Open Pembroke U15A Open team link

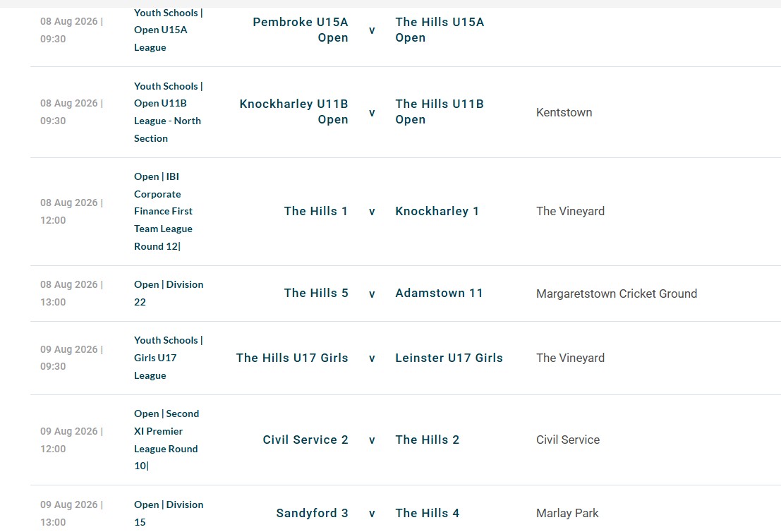click(301, 30)
